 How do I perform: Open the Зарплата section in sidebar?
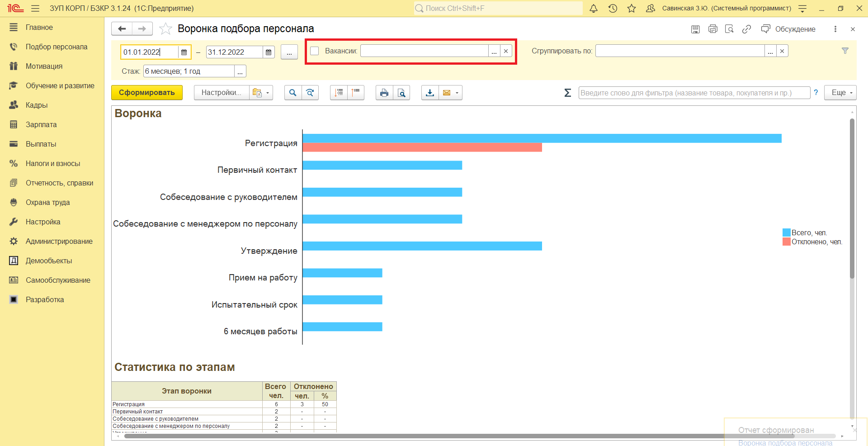41,124
